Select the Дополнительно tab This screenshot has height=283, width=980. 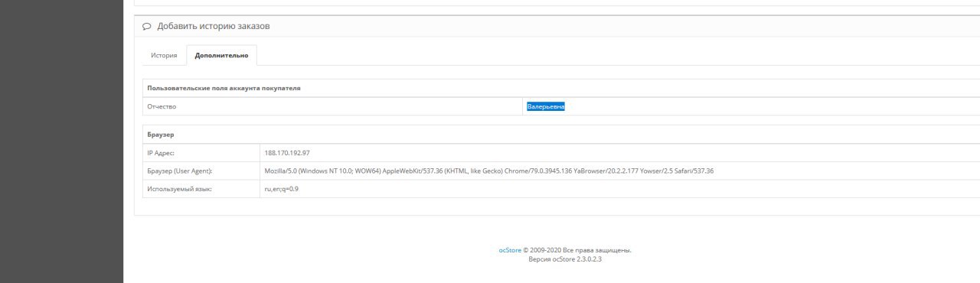click(x=221, y=55)
